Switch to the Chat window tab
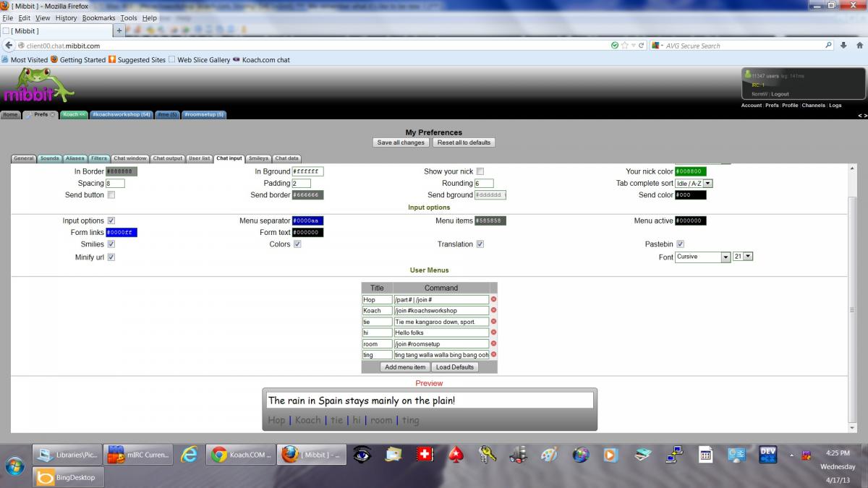 130,158
